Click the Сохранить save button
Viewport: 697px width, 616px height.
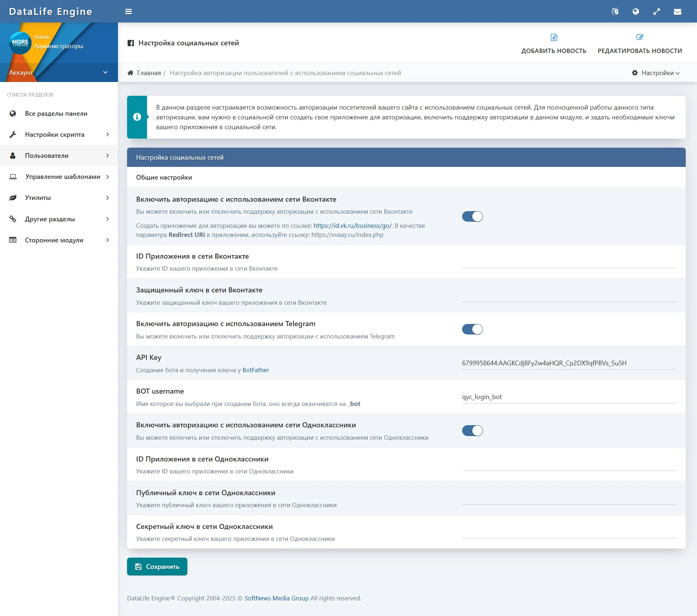pyautogui.click(x=157, y=566)
